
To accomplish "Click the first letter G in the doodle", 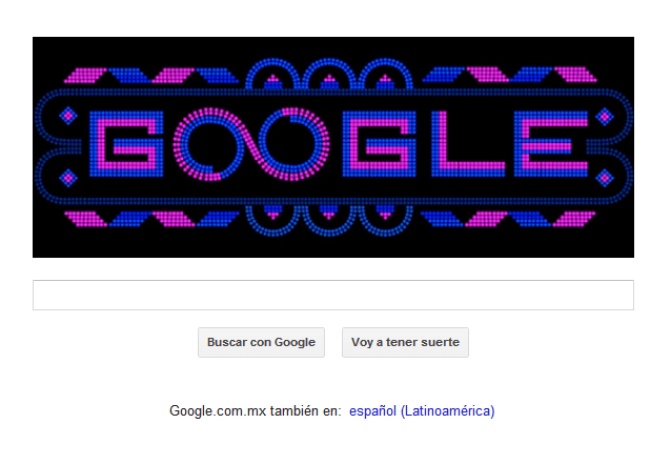I will pos(126,143).
